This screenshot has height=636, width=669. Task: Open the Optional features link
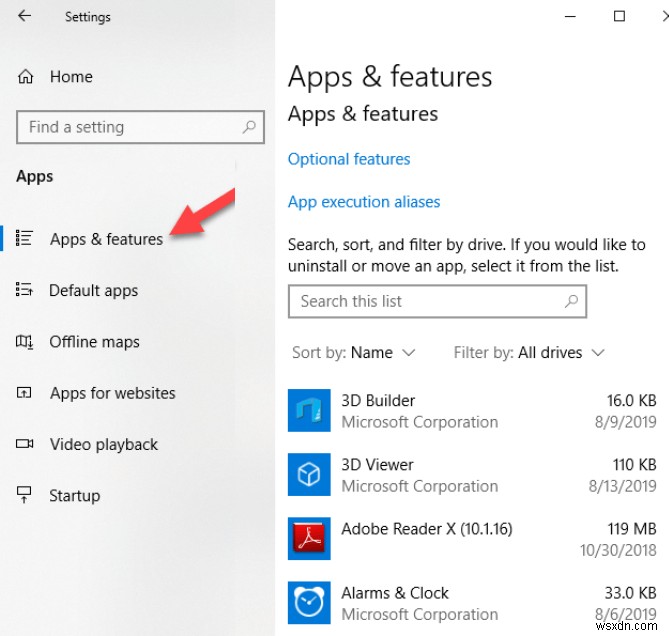click(x=349, y=159)
